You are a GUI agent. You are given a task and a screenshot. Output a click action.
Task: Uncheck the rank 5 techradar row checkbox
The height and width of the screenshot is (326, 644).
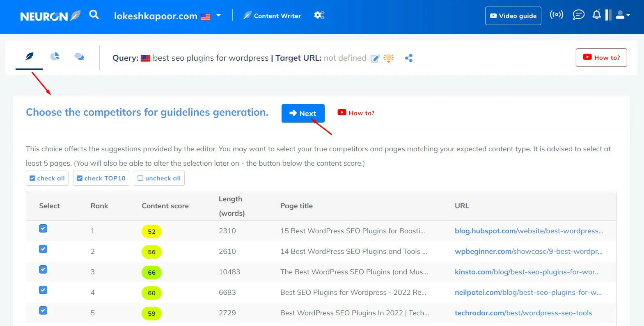point(43,310)
